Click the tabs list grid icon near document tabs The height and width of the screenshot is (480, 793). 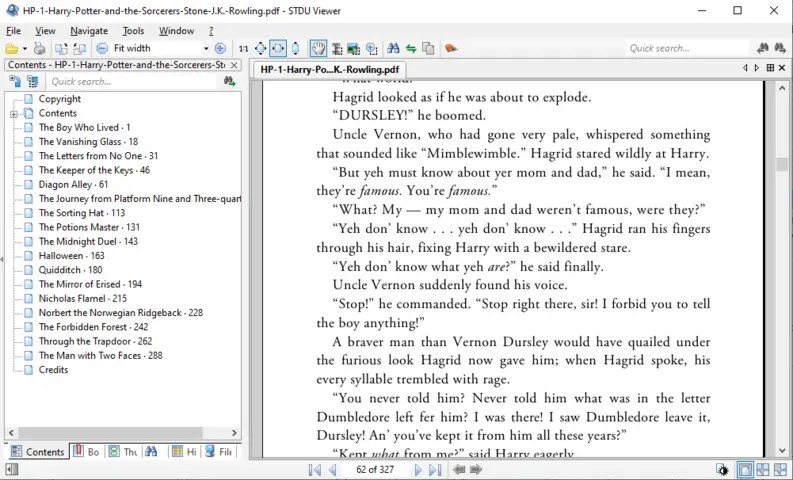770,68
